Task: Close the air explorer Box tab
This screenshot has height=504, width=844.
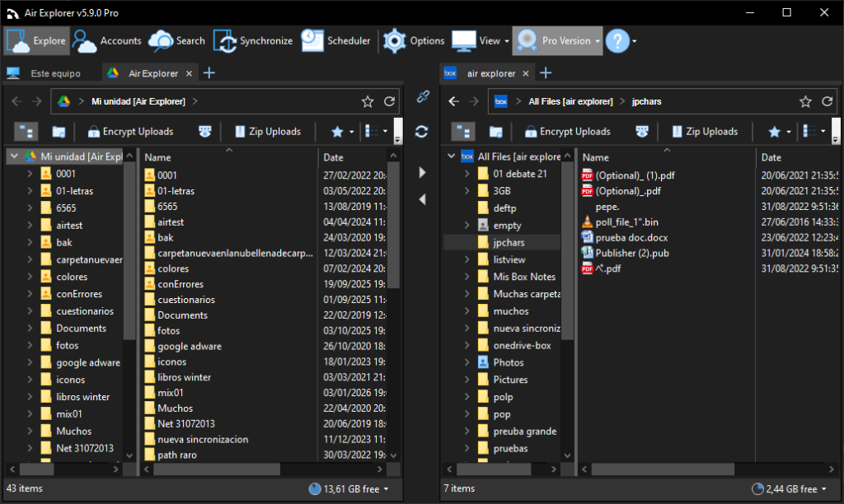Action: [526, 73]
